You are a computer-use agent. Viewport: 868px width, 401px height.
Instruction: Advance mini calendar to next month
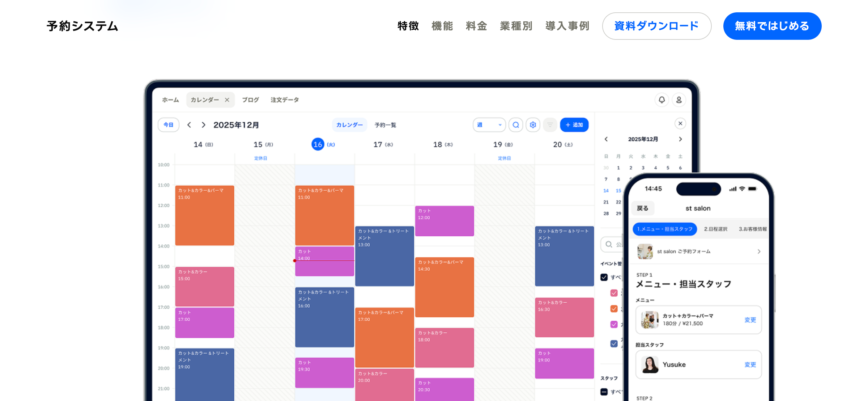680,139
